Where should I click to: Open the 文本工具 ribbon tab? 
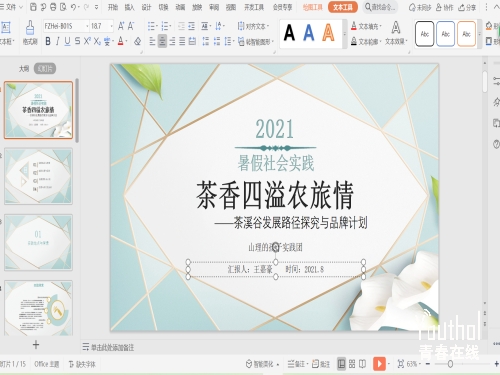tap(343, 7)
